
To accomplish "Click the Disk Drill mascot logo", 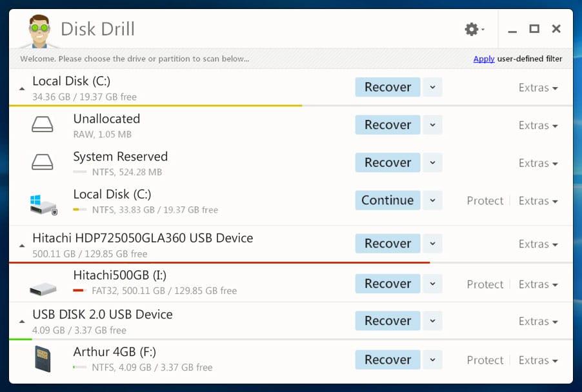I will pyautogui.click(x=36, y=30).
